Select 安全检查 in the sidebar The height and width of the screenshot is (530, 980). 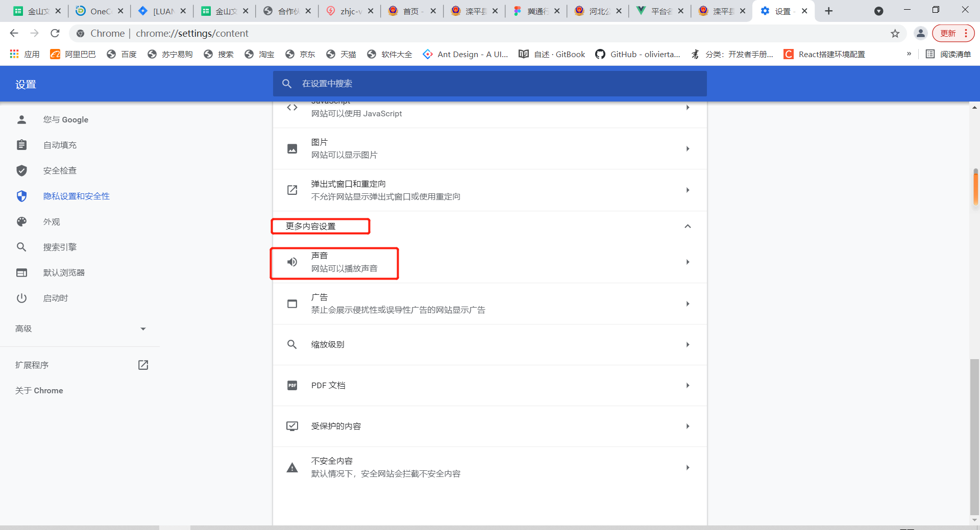(x=60, y=170)
